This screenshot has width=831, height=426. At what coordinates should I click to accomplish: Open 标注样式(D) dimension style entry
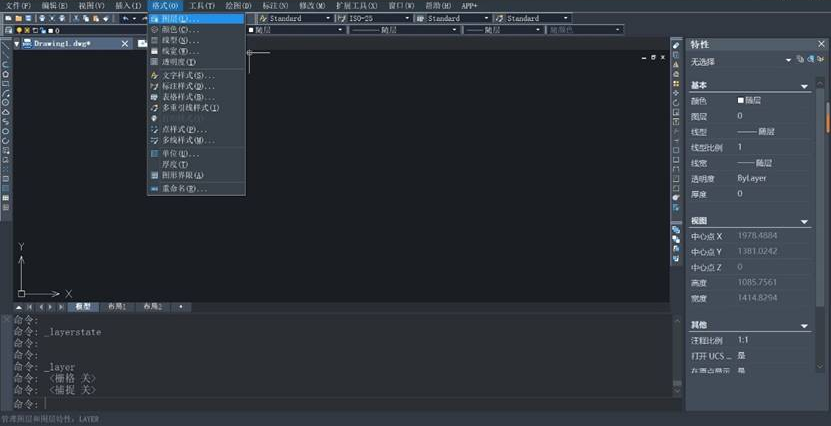(196, 86)
